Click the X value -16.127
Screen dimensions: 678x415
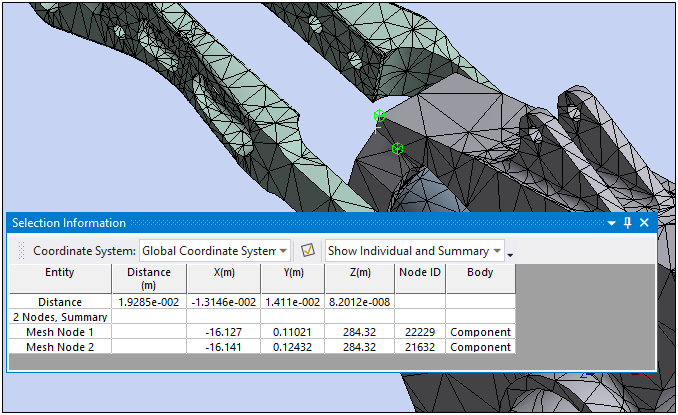coord(224,332)
